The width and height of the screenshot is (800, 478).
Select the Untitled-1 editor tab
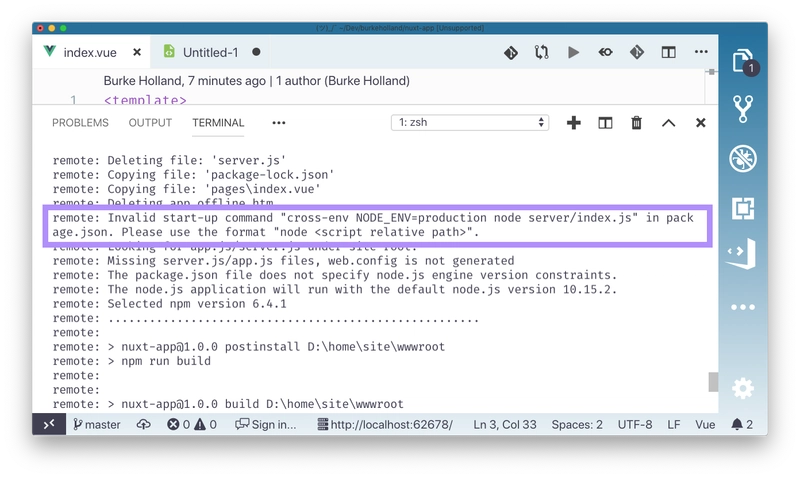(210, 52)
